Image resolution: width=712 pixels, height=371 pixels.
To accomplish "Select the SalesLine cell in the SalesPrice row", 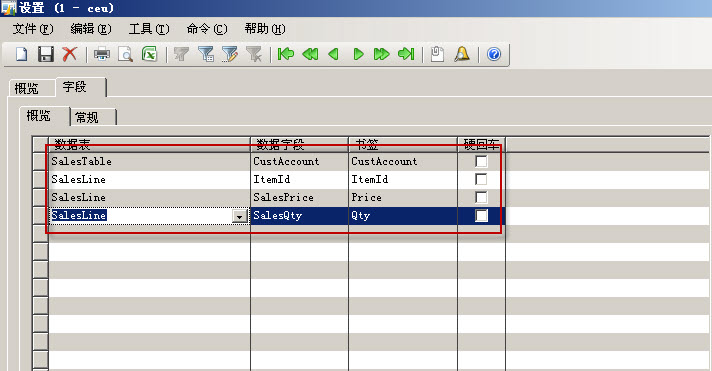I will pyautogui.click(x=149, y=198).
